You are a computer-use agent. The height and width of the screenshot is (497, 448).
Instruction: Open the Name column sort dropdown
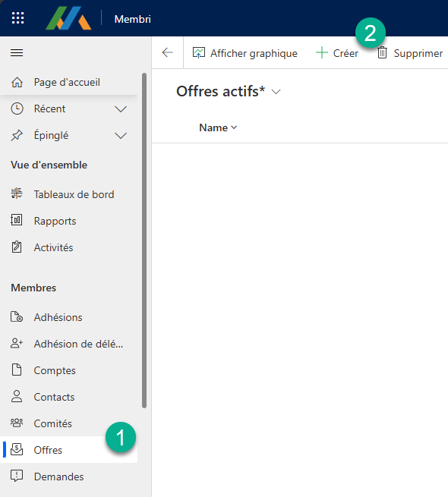click(x=234, y=127)
